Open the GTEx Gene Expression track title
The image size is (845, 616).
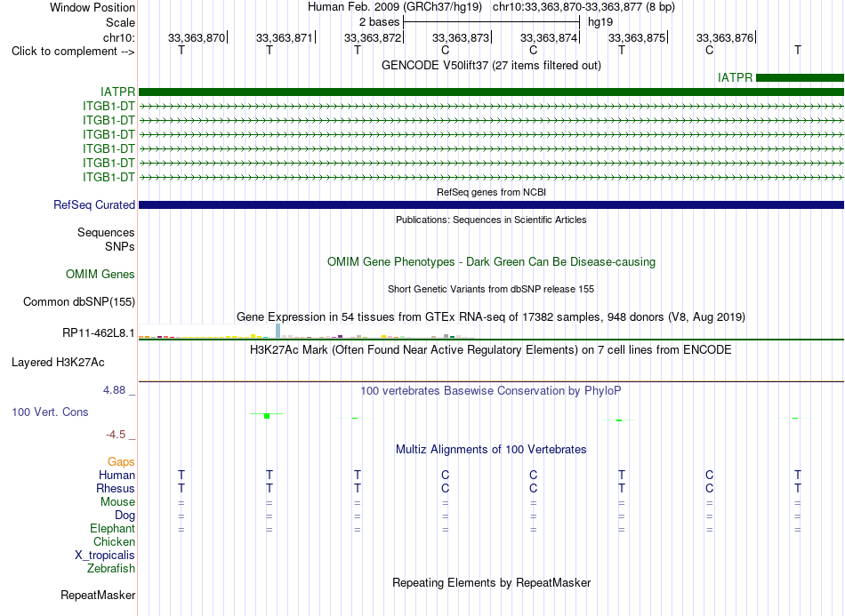click(491, 316)
